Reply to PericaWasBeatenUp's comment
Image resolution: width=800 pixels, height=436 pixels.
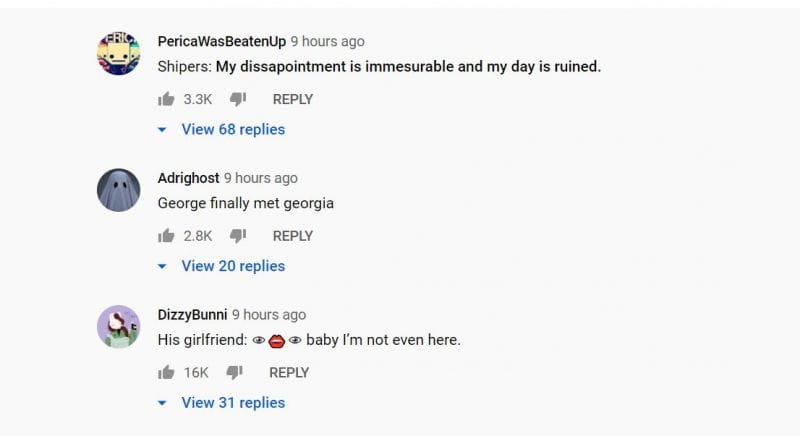click(292, 99)
